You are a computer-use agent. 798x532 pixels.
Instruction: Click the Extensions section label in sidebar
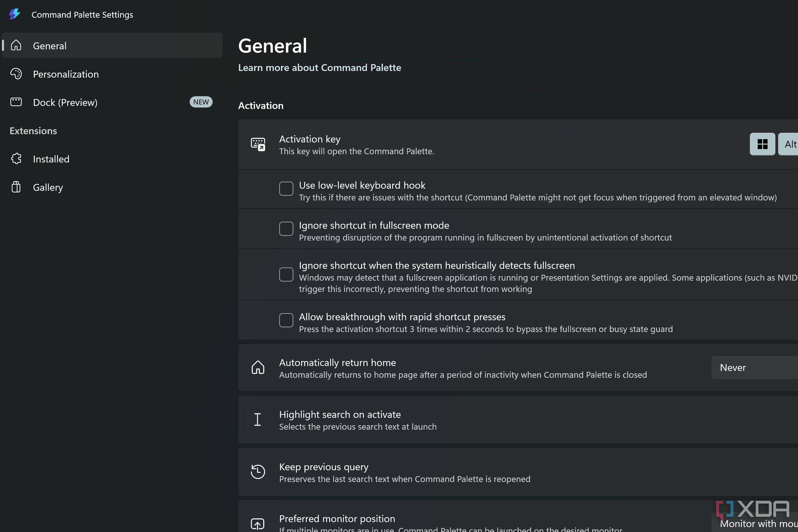click(33, 131)
